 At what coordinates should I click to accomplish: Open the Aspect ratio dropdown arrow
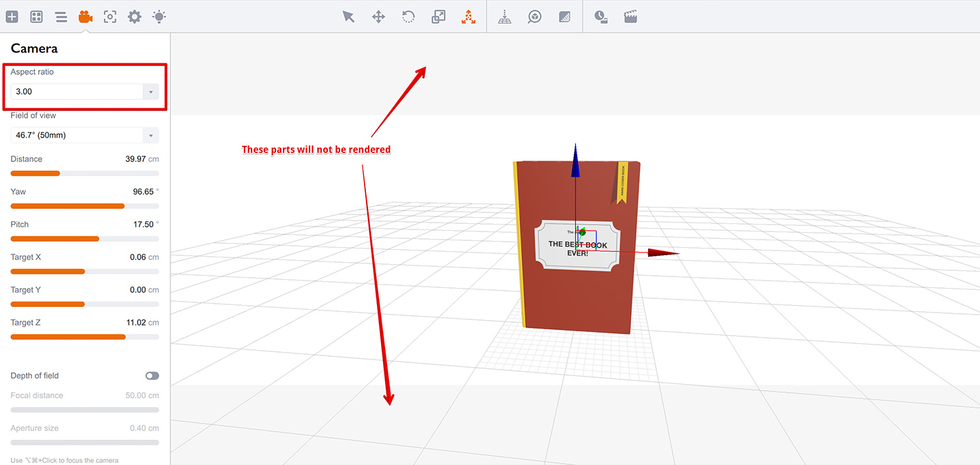click(151, 91)
